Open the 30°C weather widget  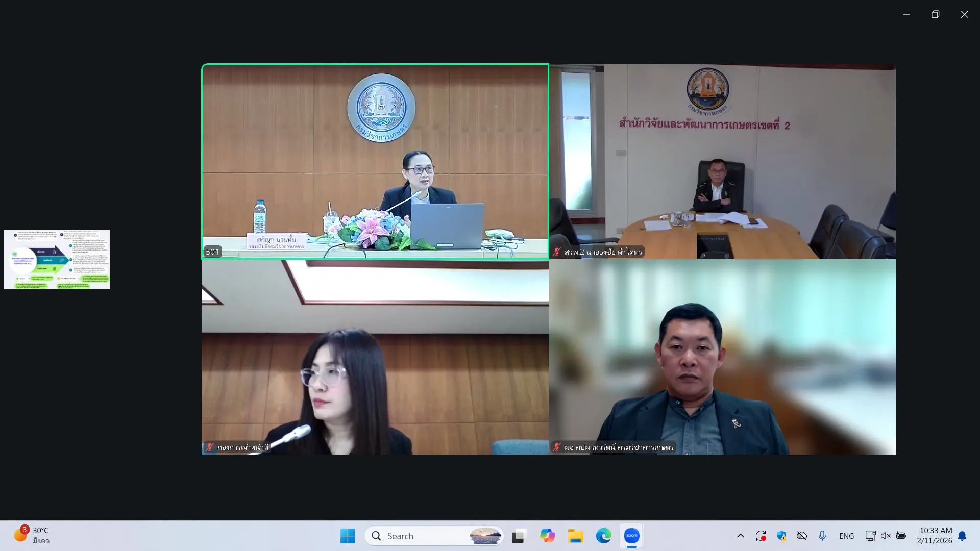click(32, 536)
